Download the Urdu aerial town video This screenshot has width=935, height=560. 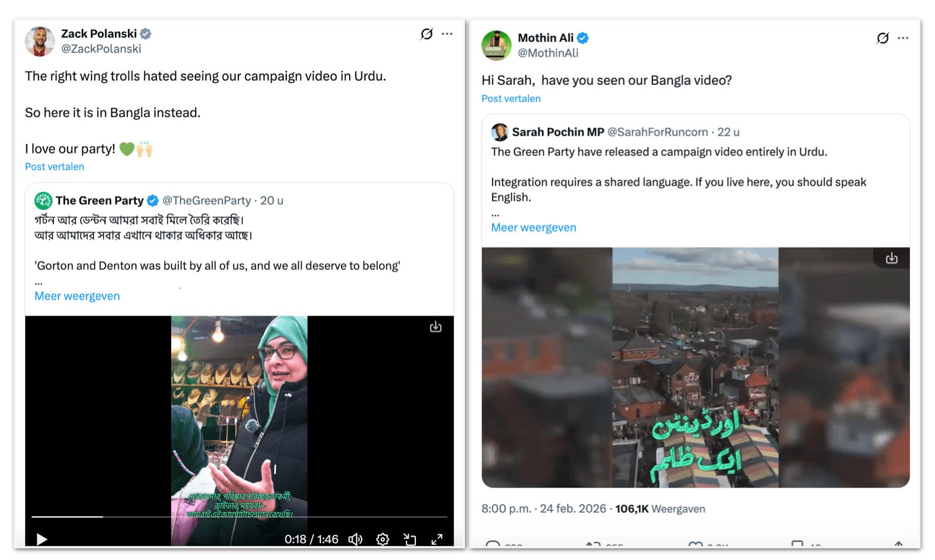tap(891, 258)
